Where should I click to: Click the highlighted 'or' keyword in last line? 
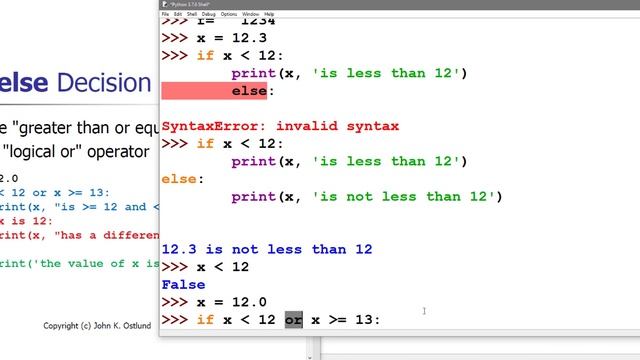(293, 320)
